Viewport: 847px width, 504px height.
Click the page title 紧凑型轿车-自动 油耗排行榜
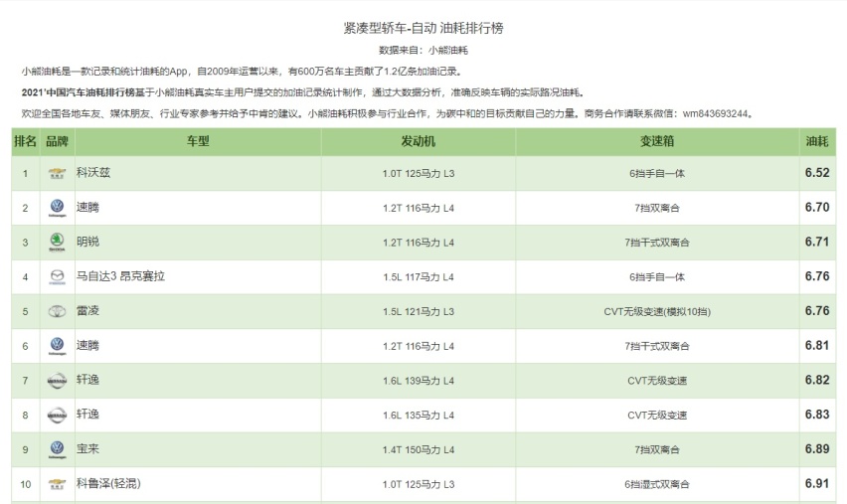[423, 28]
